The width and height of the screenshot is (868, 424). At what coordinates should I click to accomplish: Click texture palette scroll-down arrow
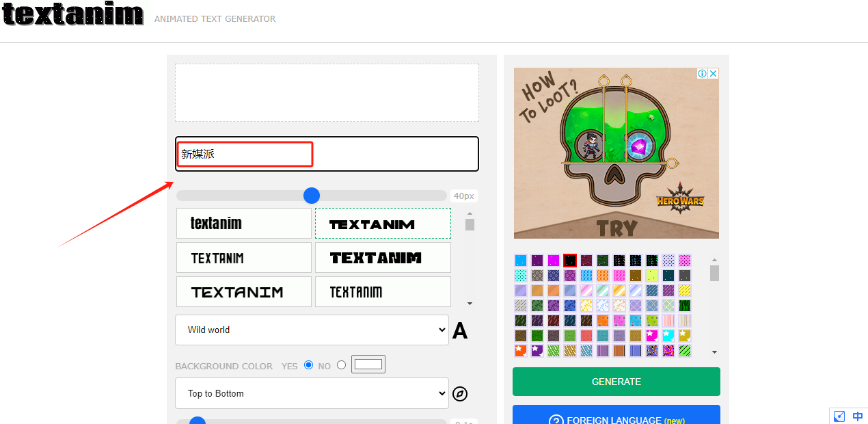pos(715,352)
